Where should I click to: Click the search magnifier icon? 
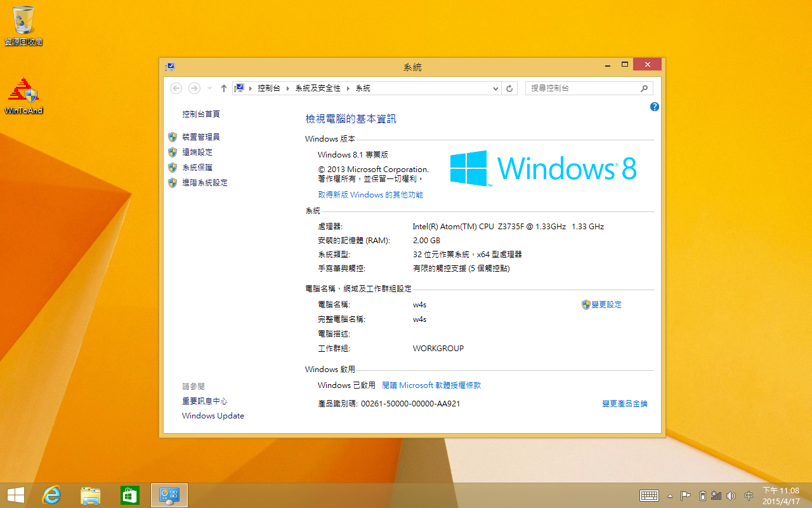click(x=643, y=88)
